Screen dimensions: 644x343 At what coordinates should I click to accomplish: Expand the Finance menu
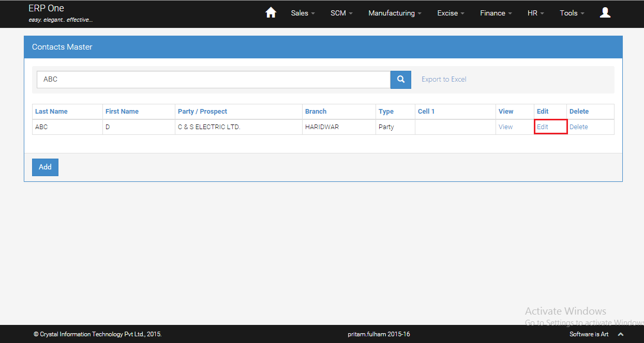496,13
